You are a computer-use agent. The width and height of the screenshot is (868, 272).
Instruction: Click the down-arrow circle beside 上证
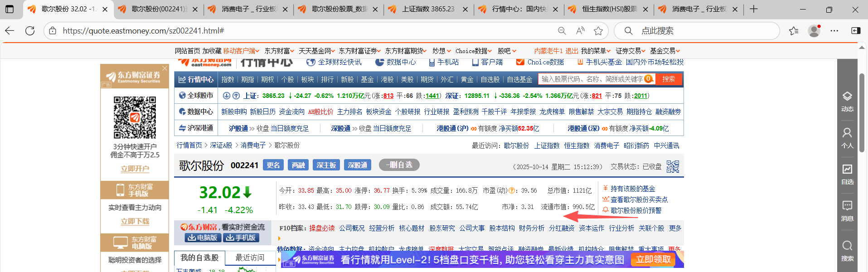[227, 96]
